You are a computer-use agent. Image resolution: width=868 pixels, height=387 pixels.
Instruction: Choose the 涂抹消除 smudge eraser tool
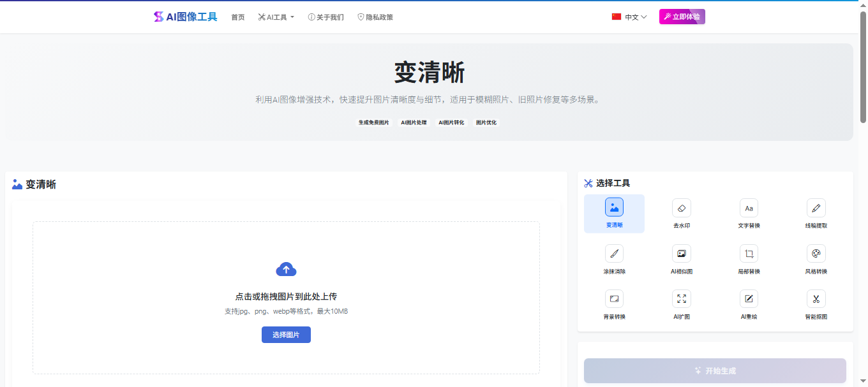613,259
